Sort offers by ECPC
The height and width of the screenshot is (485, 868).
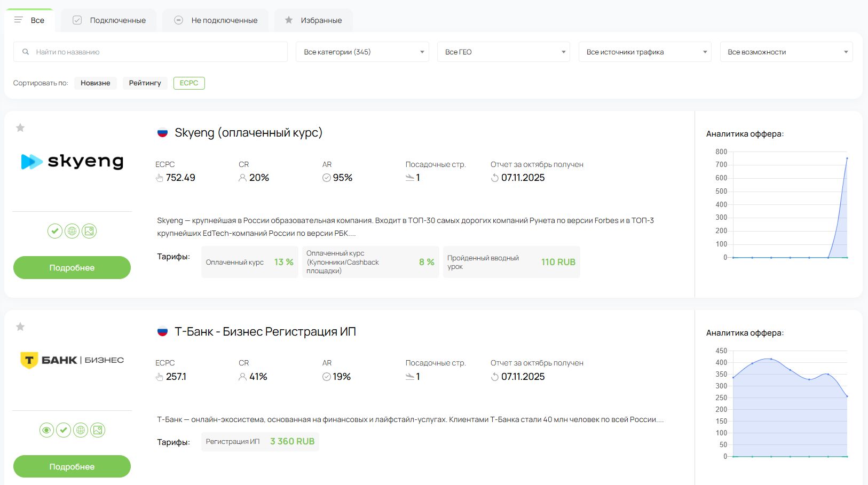coord(189,83)
